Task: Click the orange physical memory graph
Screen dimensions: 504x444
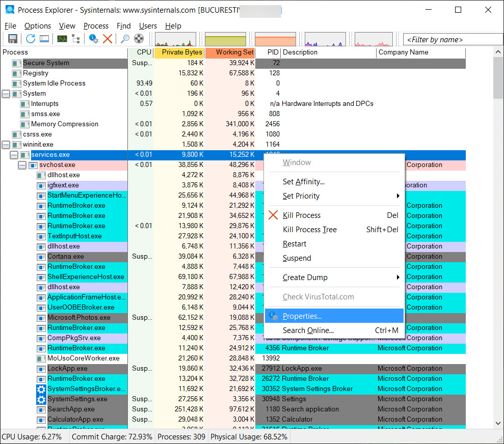Action: (276, 39)
